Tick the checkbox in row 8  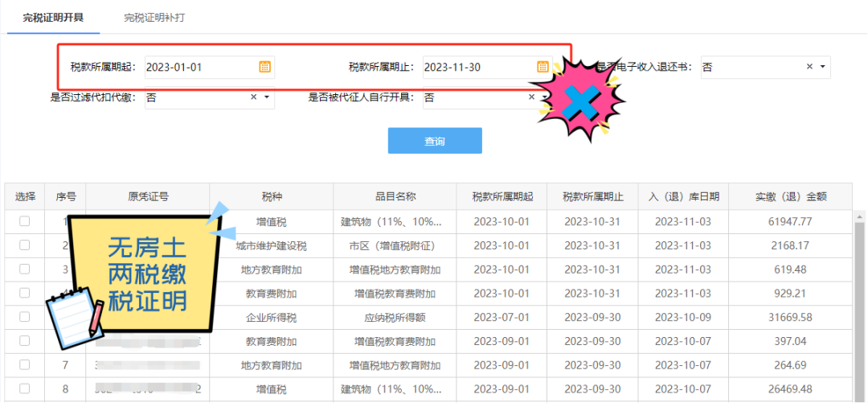(x=24, y=389)
